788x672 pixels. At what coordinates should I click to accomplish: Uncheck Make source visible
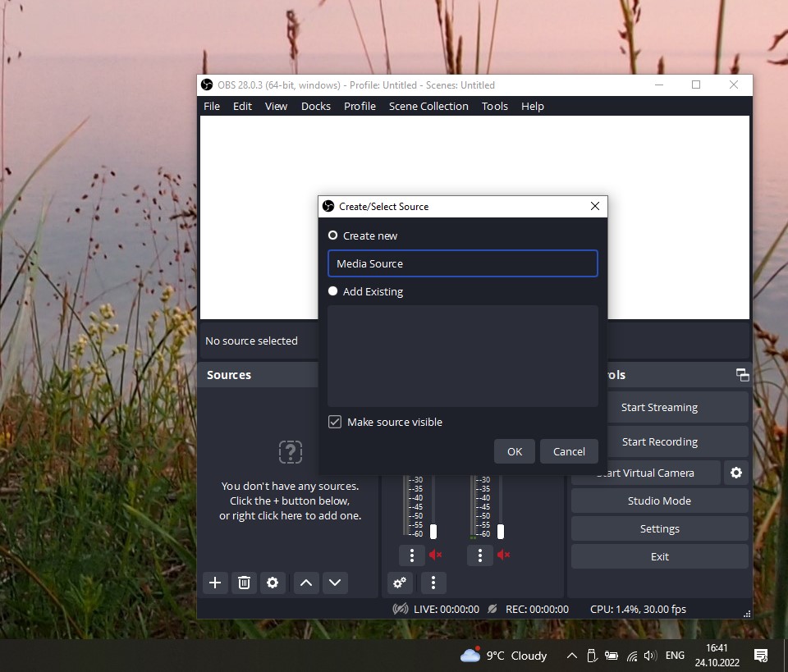(335, 421)
